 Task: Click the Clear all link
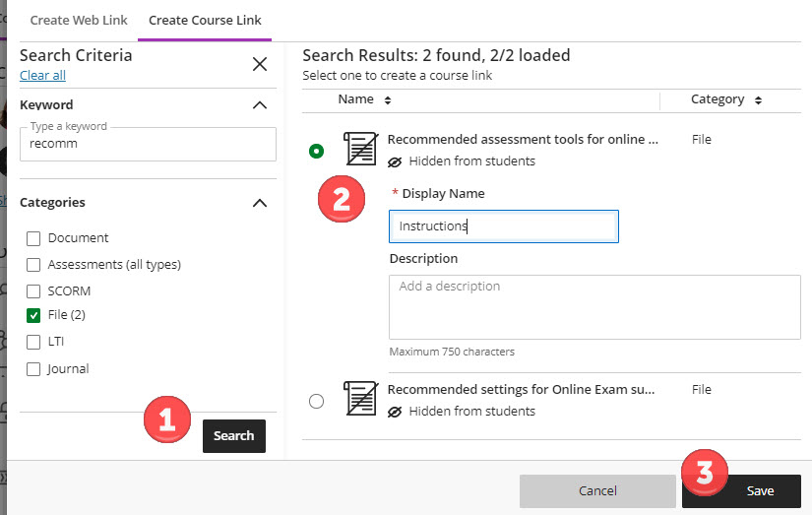[x=42, y=76]
